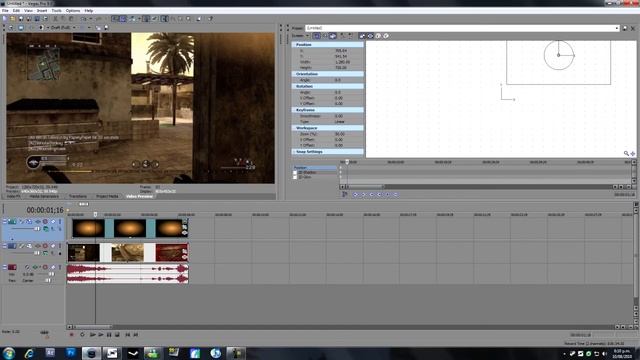
Task: Select the red video clip thumbnail
Action: pyautogui.click(x=172, y=253)
